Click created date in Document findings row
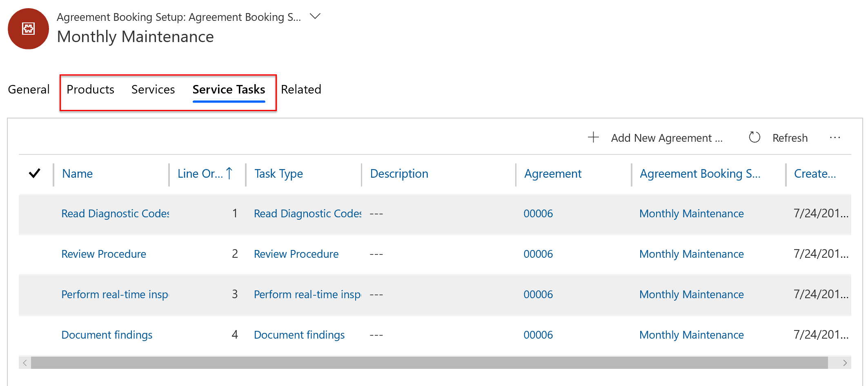Screen dimensions: 868x386 [821, 335]
